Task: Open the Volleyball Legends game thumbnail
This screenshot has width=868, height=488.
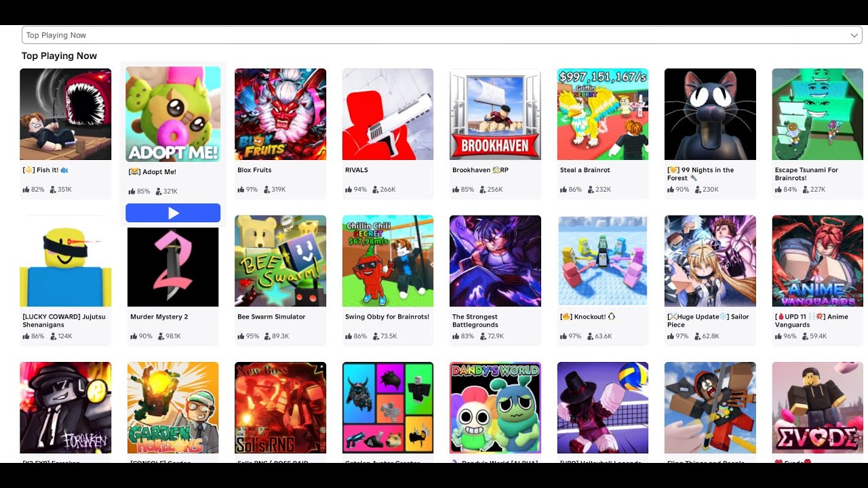Action: click(x=603, y=407)
